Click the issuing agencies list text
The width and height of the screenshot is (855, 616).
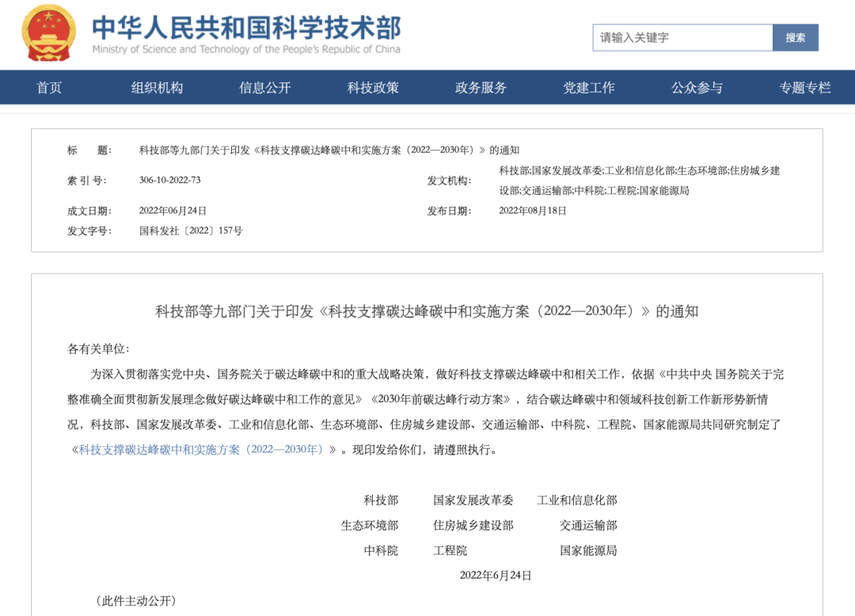pos(639,181)
